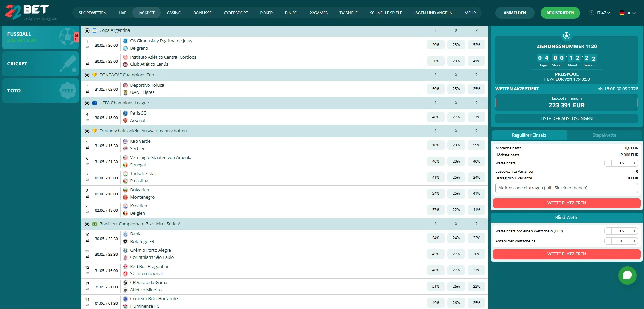The image size is (644, 309).
Task: Go to the LIVE section
Action: [122, 13]
